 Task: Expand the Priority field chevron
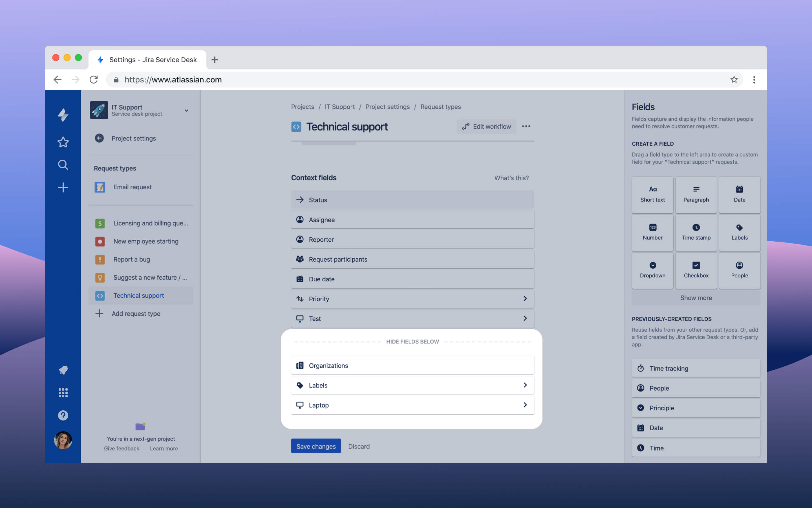pyautogui.click(x=525, y=299)
